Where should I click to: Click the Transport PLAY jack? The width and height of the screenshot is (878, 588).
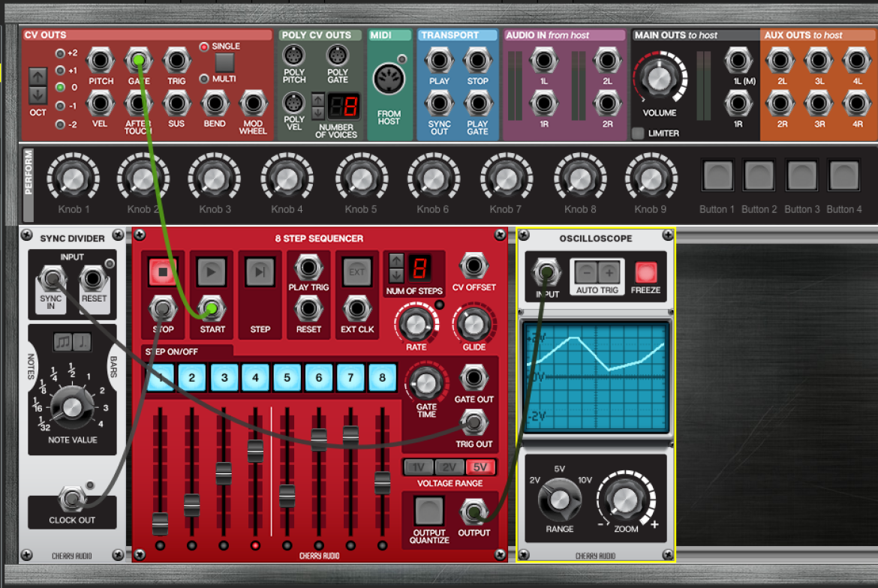(x=439, y=61)
